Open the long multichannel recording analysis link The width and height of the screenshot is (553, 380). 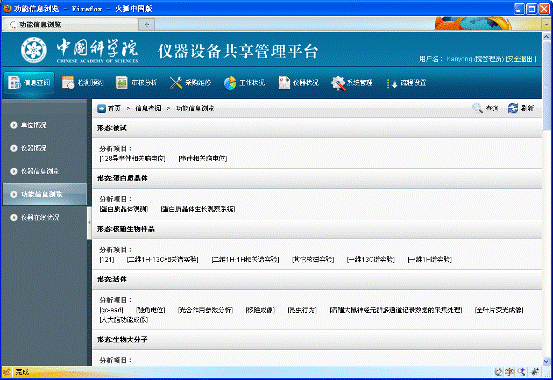pos(396,310)
